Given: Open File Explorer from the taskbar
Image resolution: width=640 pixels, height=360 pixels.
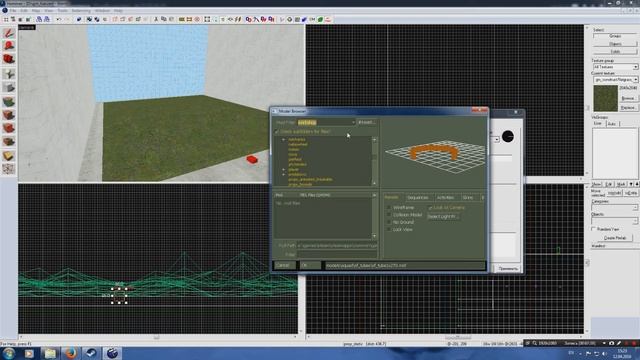Looking at the screenshot, I should click(50, 353).
